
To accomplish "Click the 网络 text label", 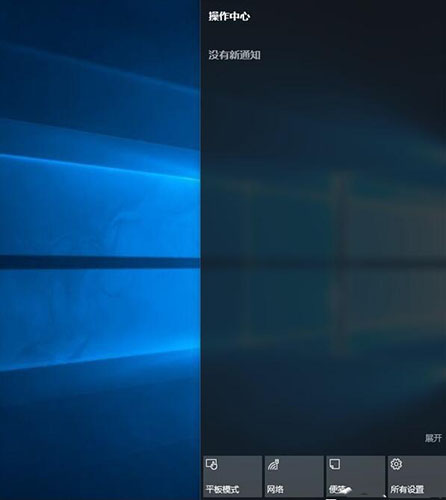I will 275,489.
